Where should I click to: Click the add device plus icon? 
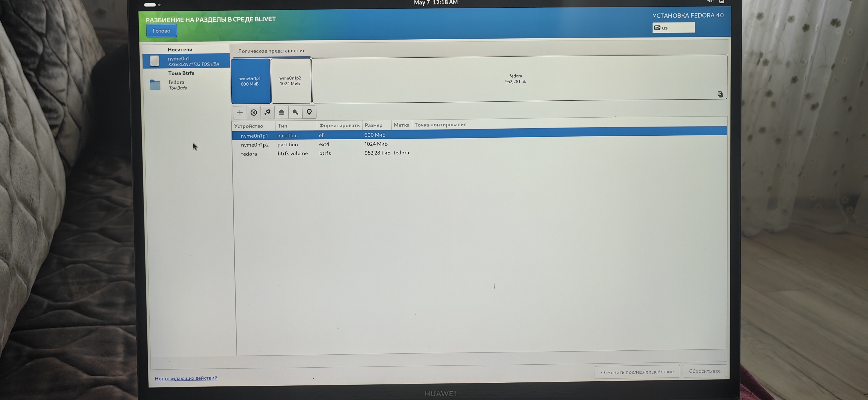tap(240, 112)
